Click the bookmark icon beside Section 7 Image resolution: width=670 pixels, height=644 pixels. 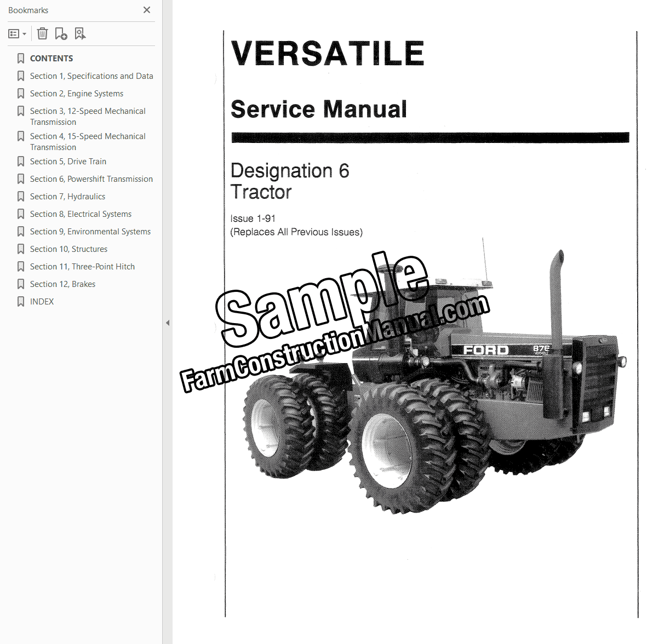21,197
